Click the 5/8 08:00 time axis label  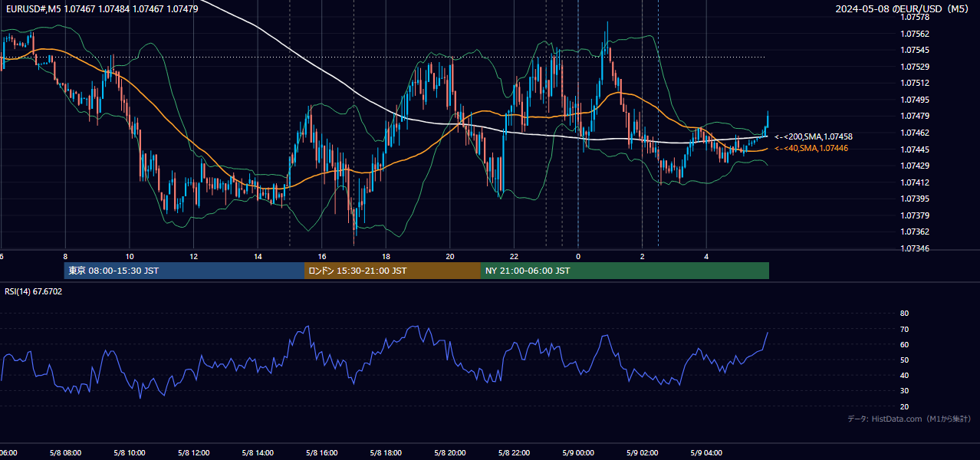65,452
